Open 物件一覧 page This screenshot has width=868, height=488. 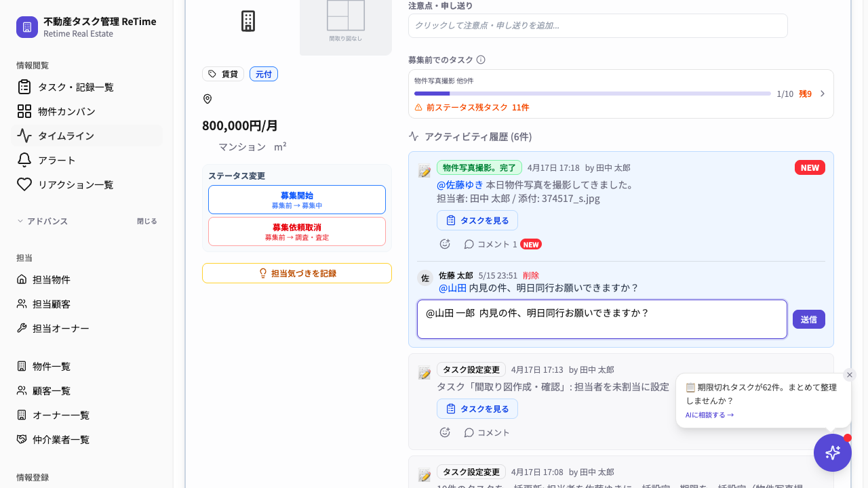point(87,366)
